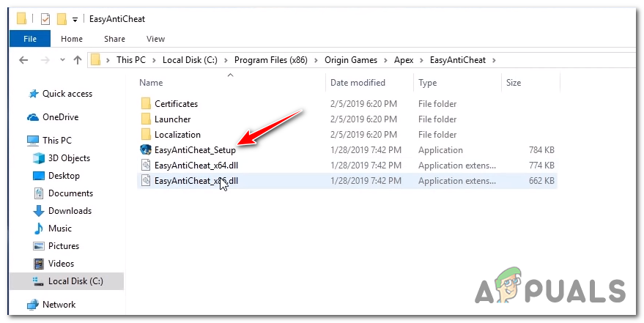Open 3D Objects in navigation pane

coord(69,158)
